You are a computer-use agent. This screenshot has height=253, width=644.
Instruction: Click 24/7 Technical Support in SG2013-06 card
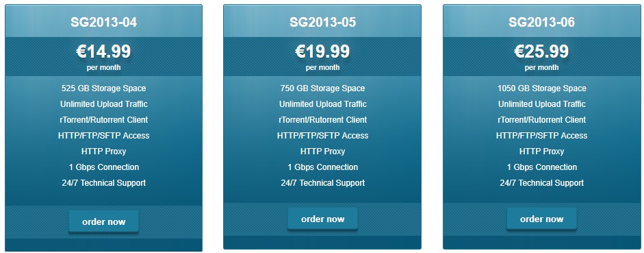click(x=541, y=183)
